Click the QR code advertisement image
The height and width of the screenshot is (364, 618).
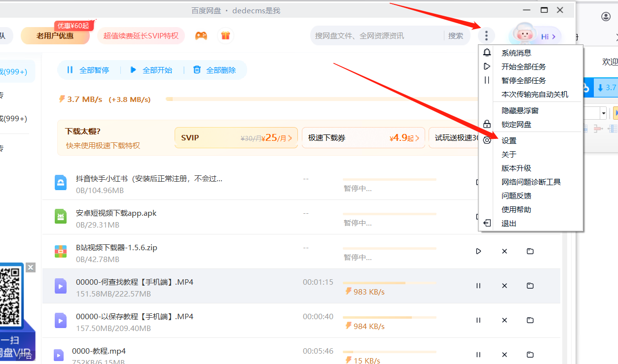point(11,296)
